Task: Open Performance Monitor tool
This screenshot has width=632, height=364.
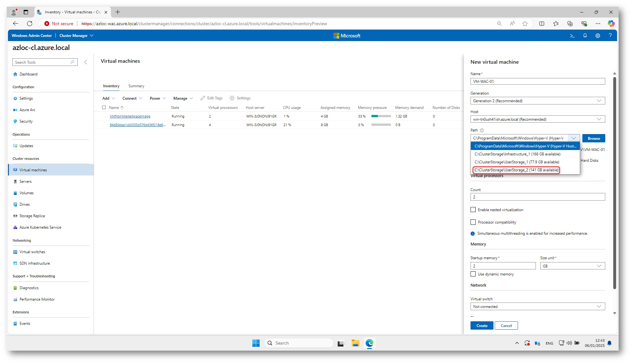Action: (x=37, y=299)
